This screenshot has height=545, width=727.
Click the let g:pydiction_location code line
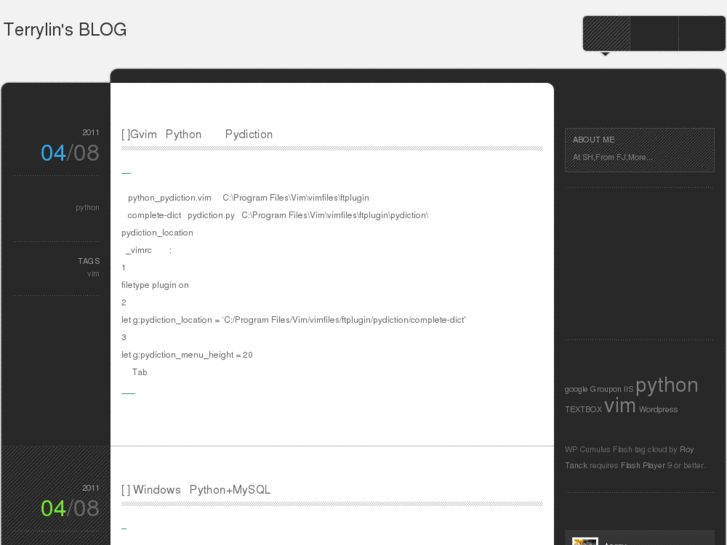pos(293,320)
